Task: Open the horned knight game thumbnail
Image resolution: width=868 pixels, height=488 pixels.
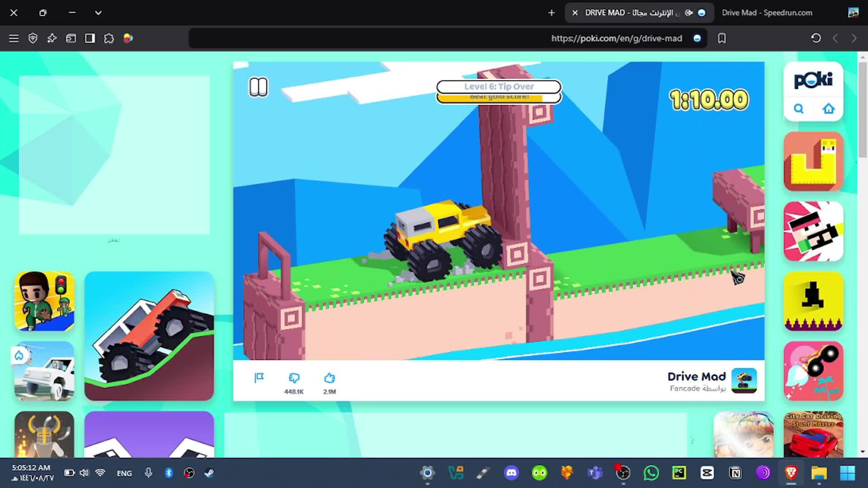Action: tap(44, 435)
